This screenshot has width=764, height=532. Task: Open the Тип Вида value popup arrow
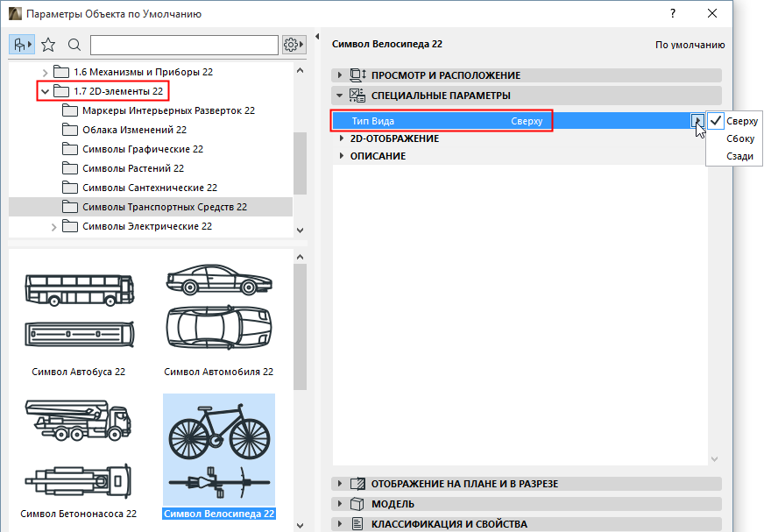pos(697,120)
